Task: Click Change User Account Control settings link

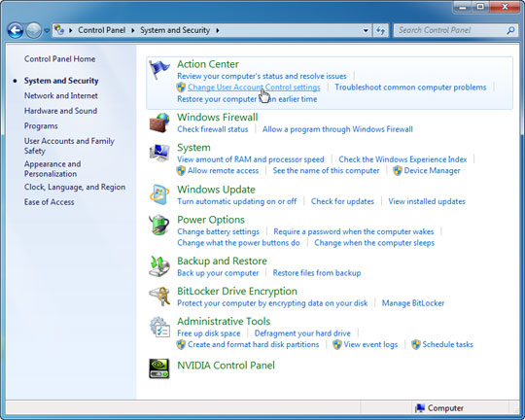Action: 254,87
